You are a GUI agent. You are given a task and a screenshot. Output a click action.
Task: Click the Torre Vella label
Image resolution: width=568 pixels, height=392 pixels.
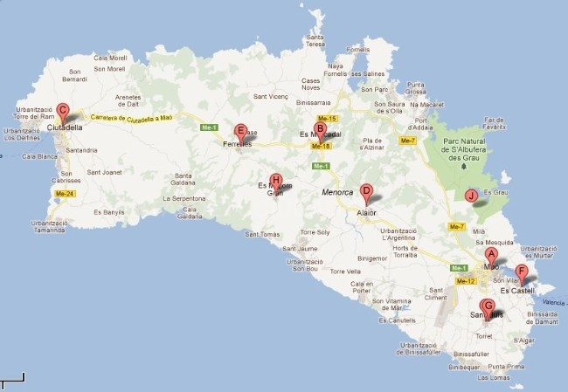pyautogui.click(x=345, y=272)
